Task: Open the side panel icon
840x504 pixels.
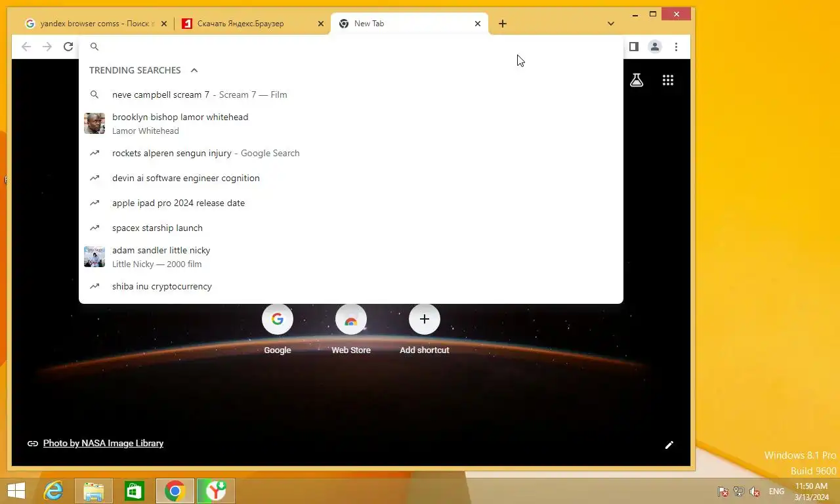Action: pos(634,47)
